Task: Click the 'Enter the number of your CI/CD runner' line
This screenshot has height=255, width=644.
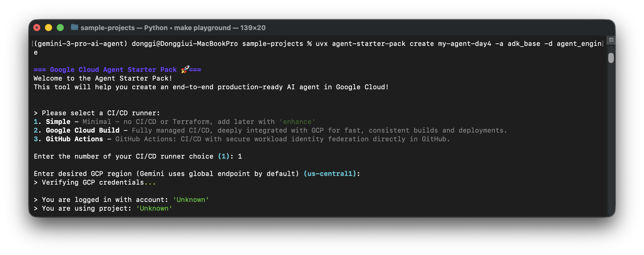Action: tap(138, 156)
